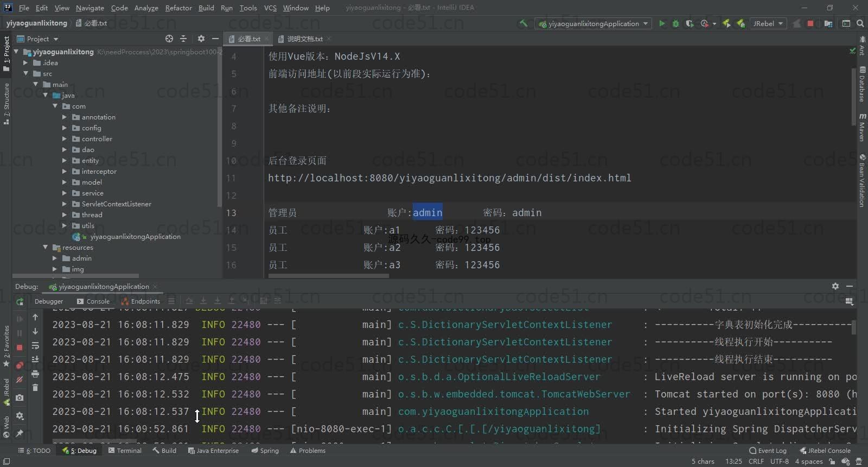
Task: Run yiyaoguanlixitongApplication with green play icon
Action: coord(662,23)
